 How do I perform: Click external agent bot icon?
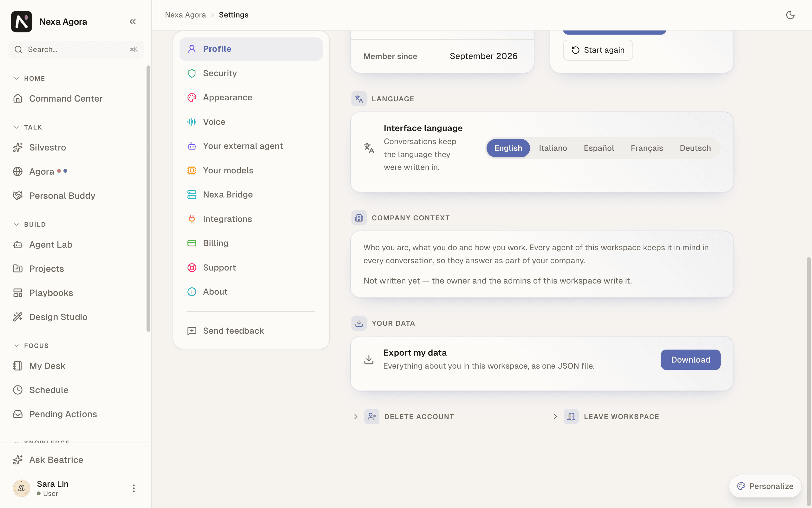[192, 146]
